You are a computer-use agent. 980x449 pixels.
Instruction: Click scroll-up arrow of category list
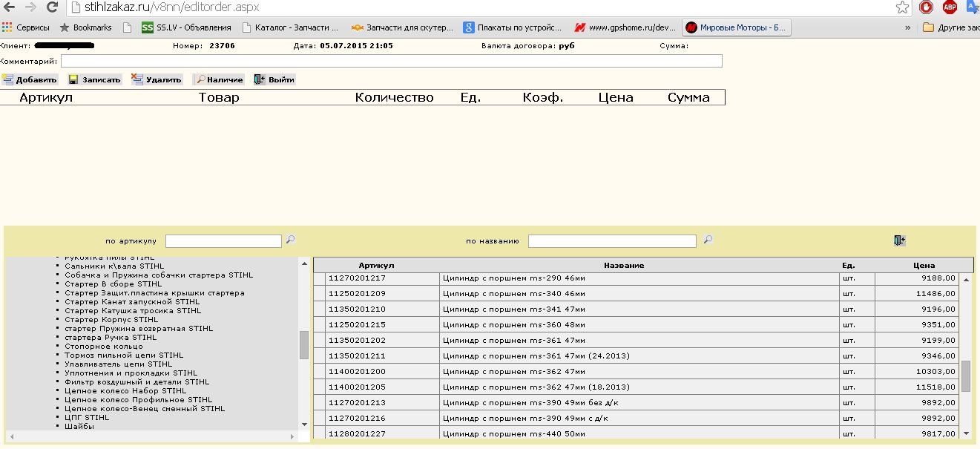click(x=304, y=263)
